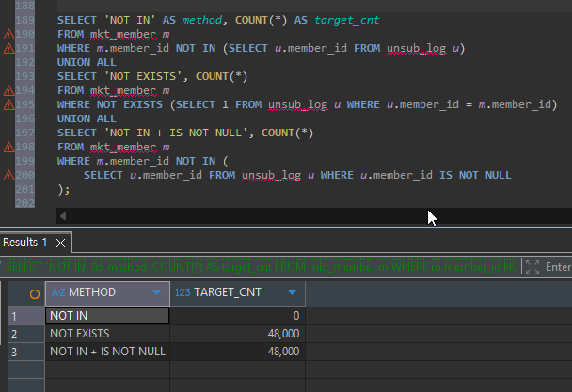
Task: Click the Enter filter expression field
Action: (x=558, y=267)
